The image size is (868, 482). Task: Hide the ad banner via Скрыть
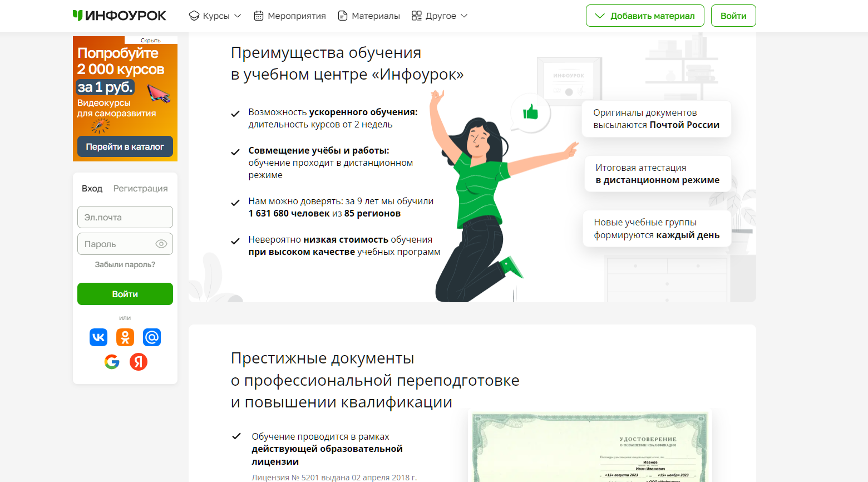click(x=150, y=41)
